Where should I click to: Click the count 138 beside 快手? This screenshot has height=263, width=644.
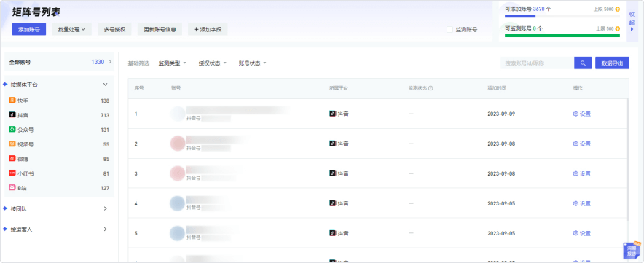coord(105,101)
